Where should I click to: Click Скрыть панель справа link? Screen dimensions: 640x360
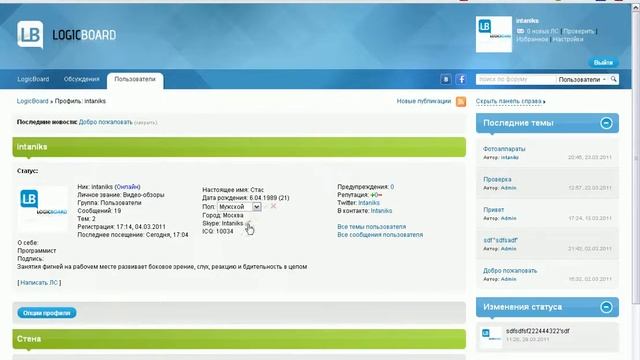coord(509,101)
